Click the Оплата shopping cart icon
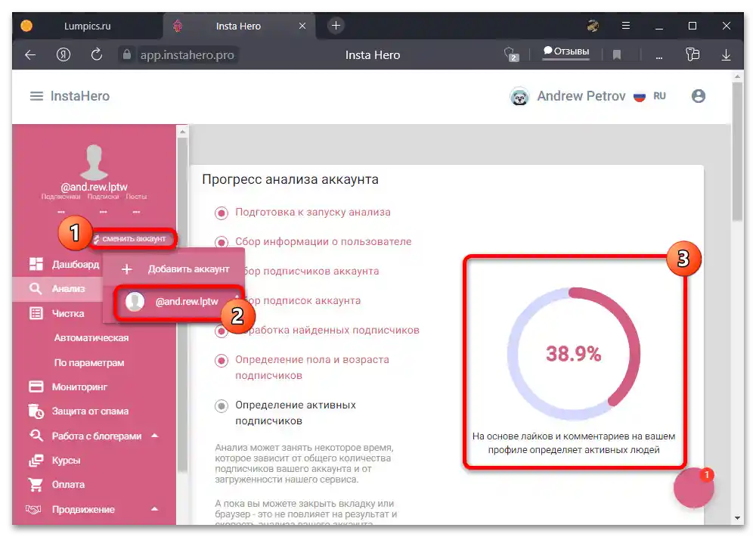Image resolution: width=756 pixels, height=537 pixels. point(36,484)
